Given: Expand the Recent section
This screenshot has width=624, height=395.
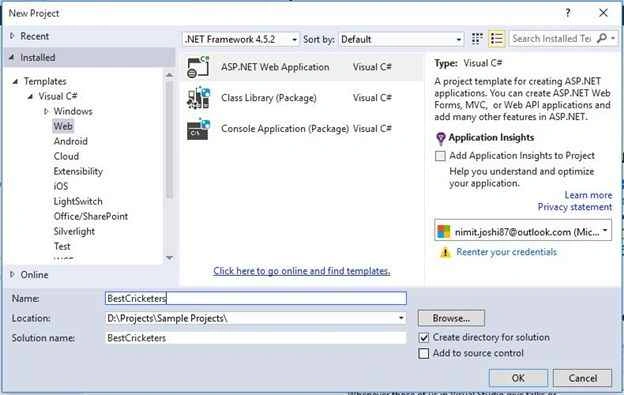Looking at the screenshot, I should pyautogui.click(x=12, y=36).
